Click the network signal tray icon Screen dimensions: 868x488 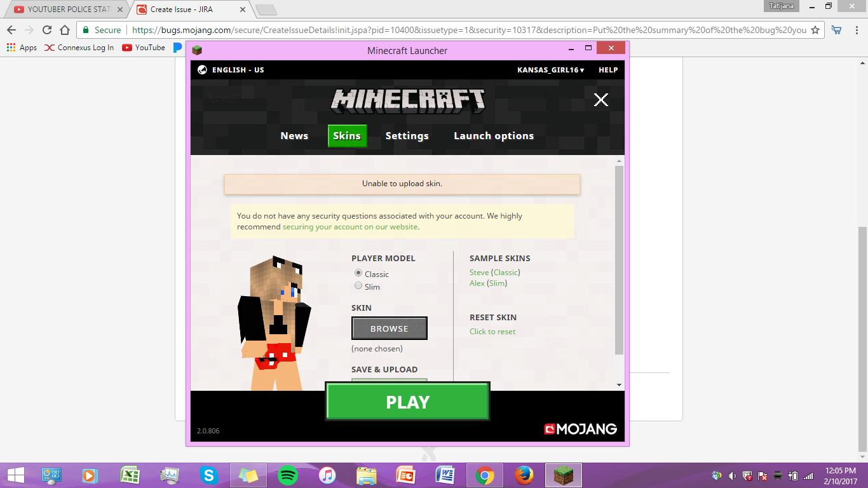808,475
